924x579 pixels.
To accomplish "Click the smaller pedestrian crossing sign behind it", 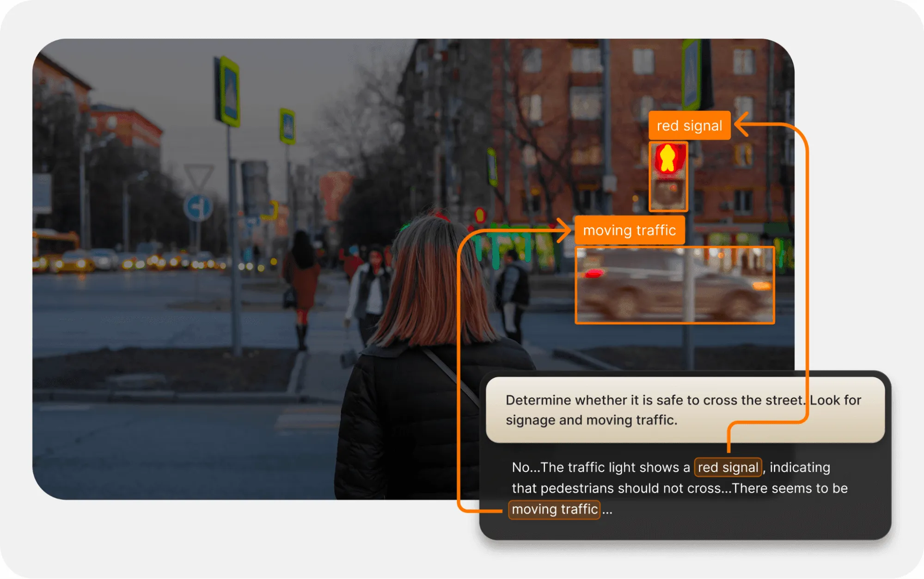I will click(x=288, y=126).
